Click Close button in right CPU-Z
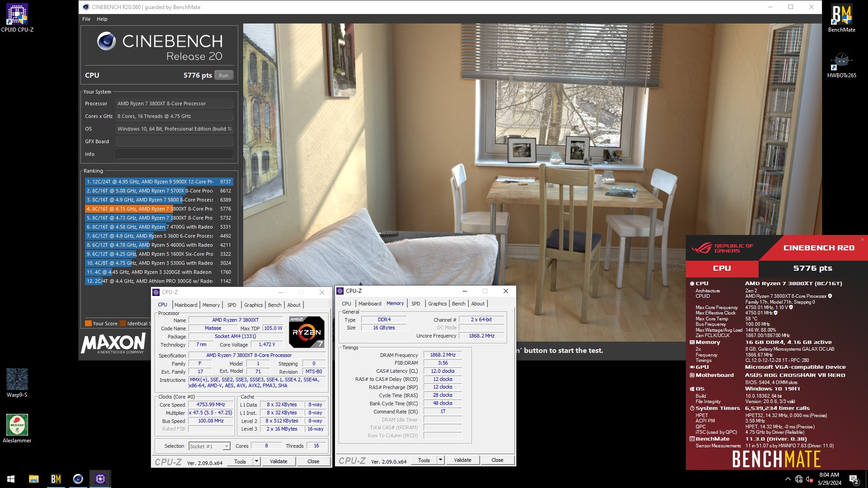Viewport: 868px width, 488px height. pos(497,460)
